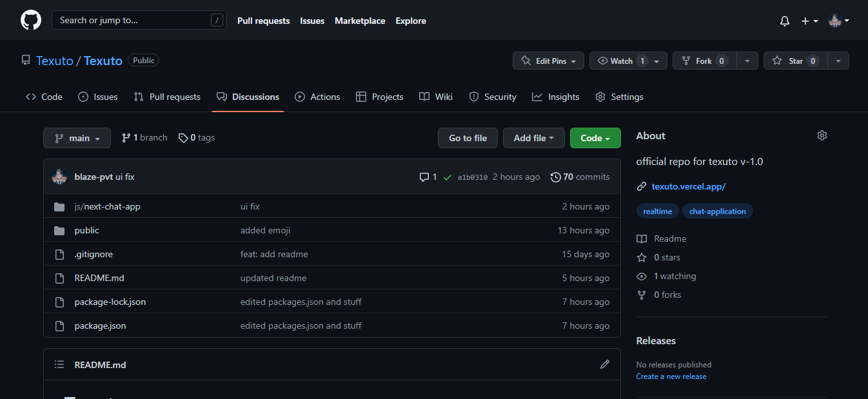Open the js/next-chat-app folder
Viewport: 868px width, 399px height.
[x=107, y=206]
